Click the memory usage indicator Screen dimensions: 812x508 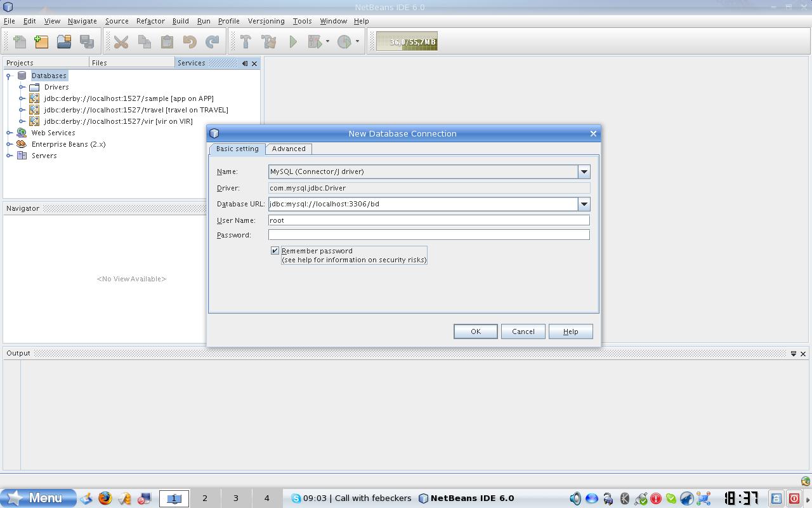(x=407, y=42)
